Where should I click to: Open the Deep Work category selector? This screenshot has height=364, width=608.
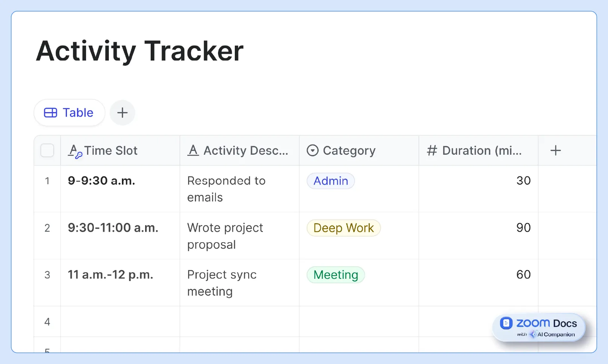(x=343, y=228)
